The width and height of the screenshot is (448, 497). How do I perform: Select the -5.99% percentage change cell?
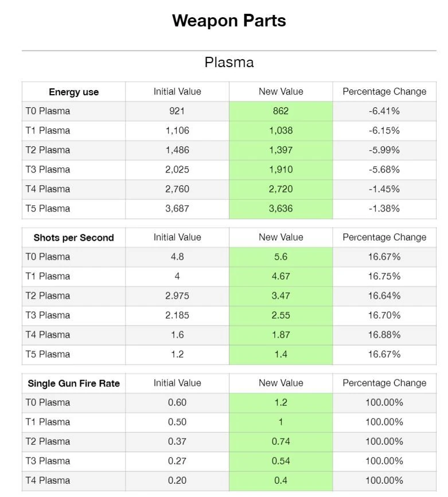click(384, 150)
